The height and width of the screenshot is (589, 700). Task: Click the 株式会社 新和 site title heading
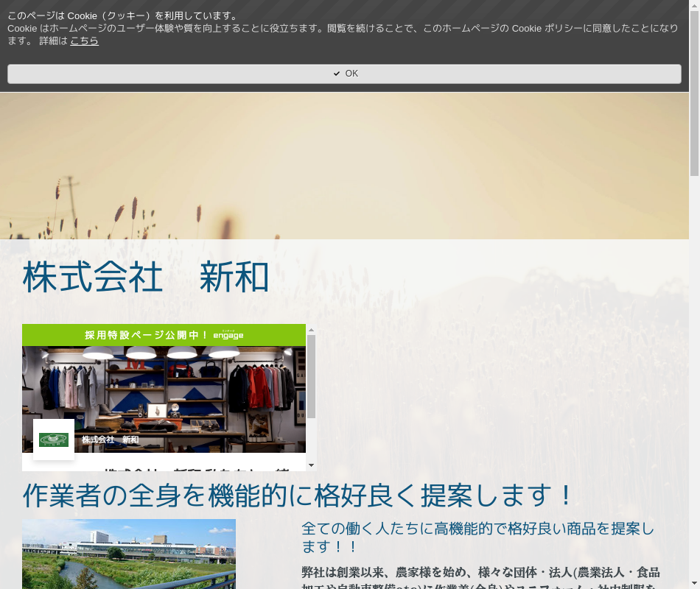146,278
